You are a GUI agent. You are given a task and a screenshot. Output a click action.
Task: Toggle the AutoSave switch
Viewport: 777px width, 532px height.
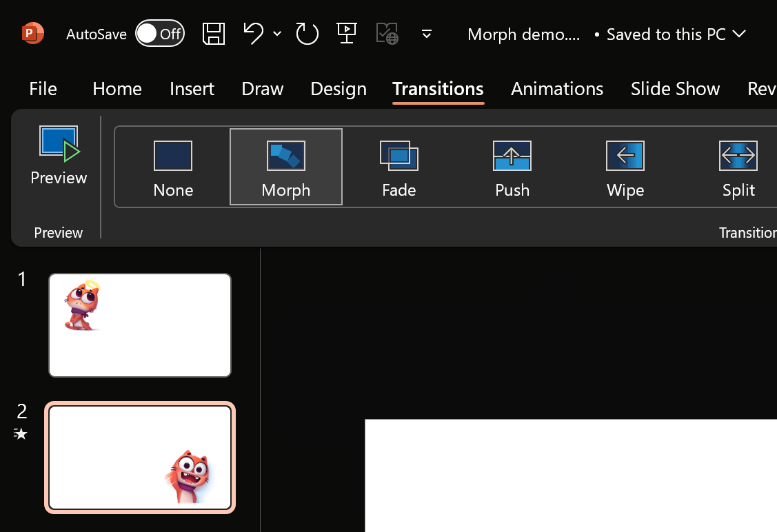160,34
